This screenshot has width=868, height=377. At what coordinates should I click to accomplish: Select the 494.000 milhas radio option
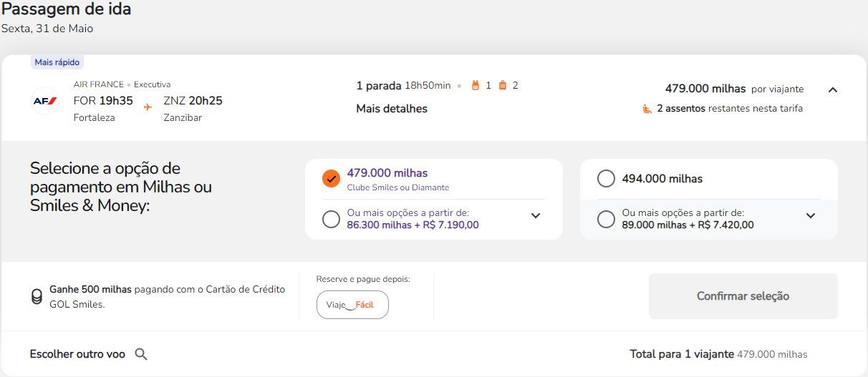pyautogui.click(x=606, y=179)
